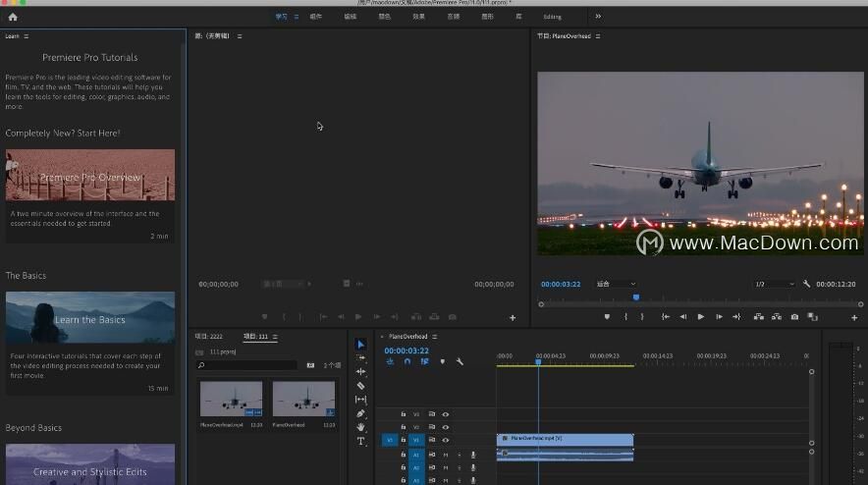868x485 pixels.
Task: Open the playback resolution 1/2 dropdown
Action: click(x=775, y=284)
